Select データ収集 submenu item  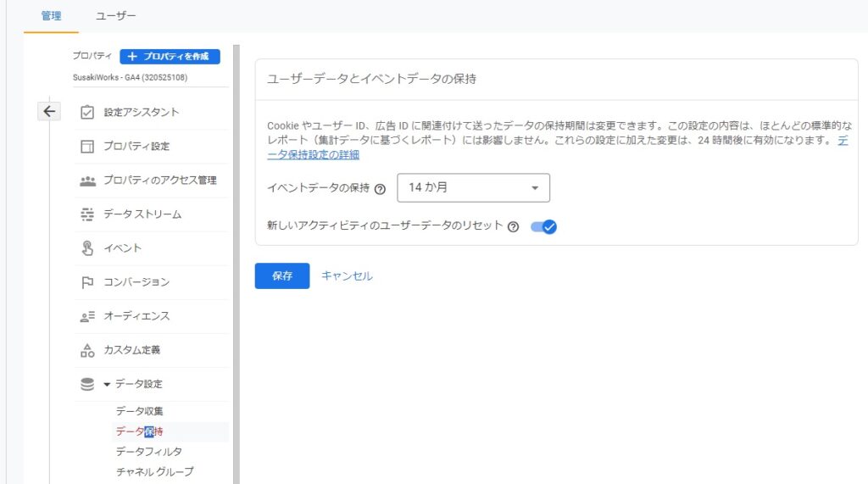pos(140,411)
